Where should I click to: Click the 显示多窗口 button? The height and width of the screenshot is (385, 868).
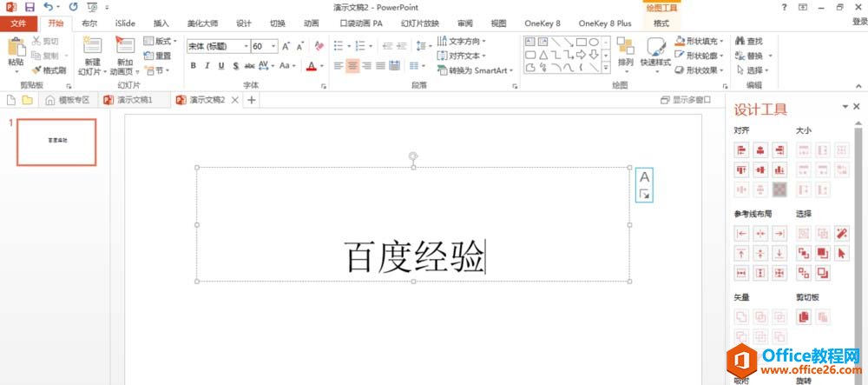coord(686,100)
